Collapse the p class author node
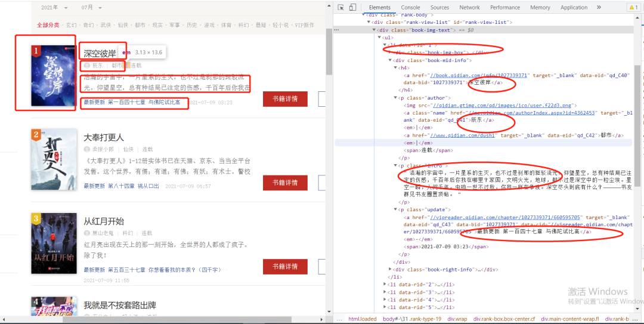Image resolution: width=644 pixels, height=324 pixels. (x=395, y=98)
